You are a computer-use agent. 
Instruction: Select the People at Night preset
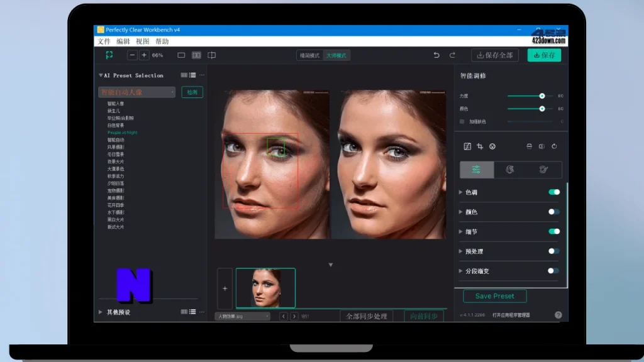(x=123, y=133)
